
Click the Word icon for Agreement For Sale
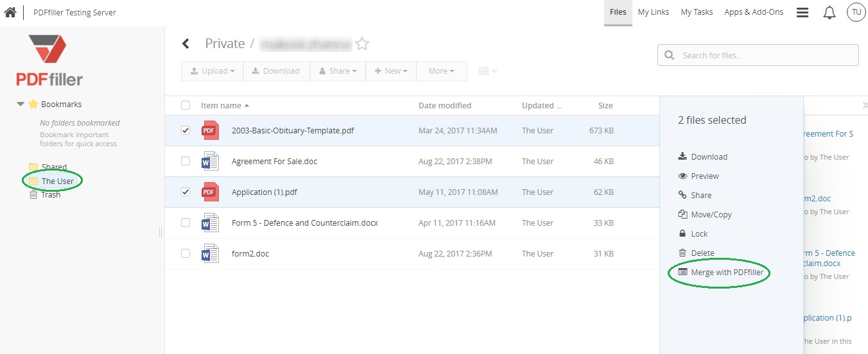click(211, 161)
